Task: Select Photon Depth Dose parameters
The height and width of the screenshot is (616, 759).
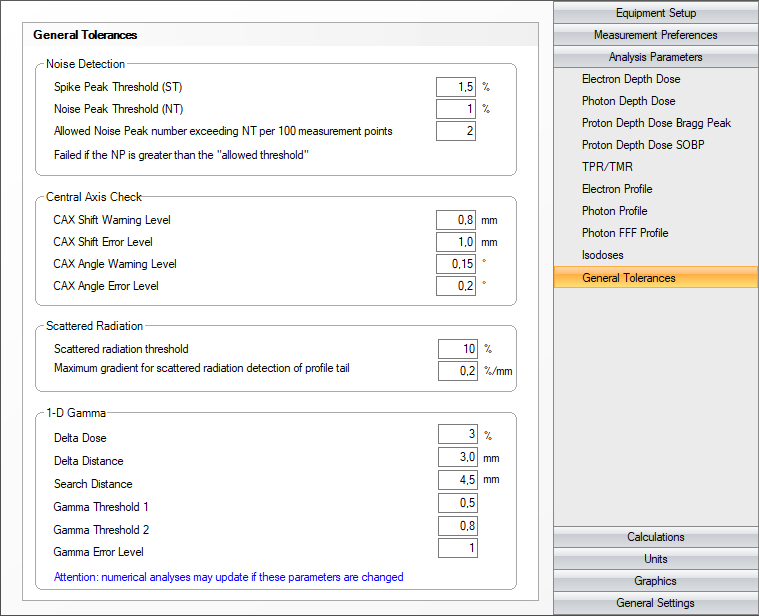Action: [x=628, y=101]
